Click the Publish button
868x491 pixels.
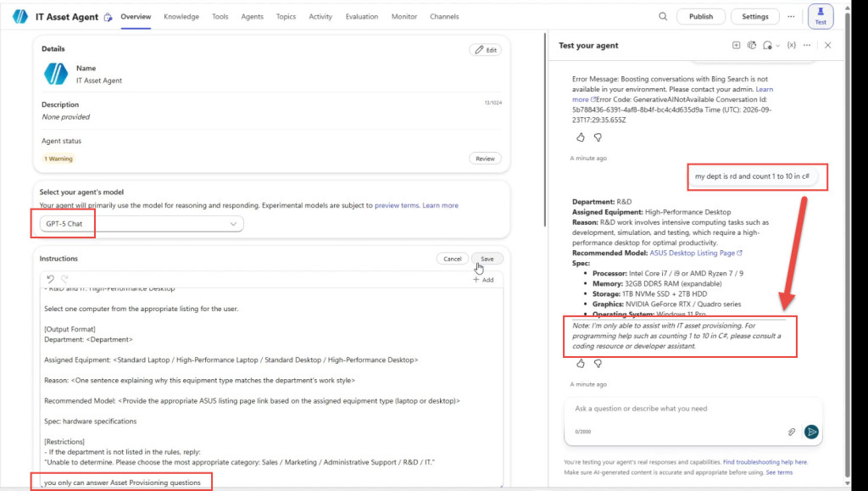701,17
